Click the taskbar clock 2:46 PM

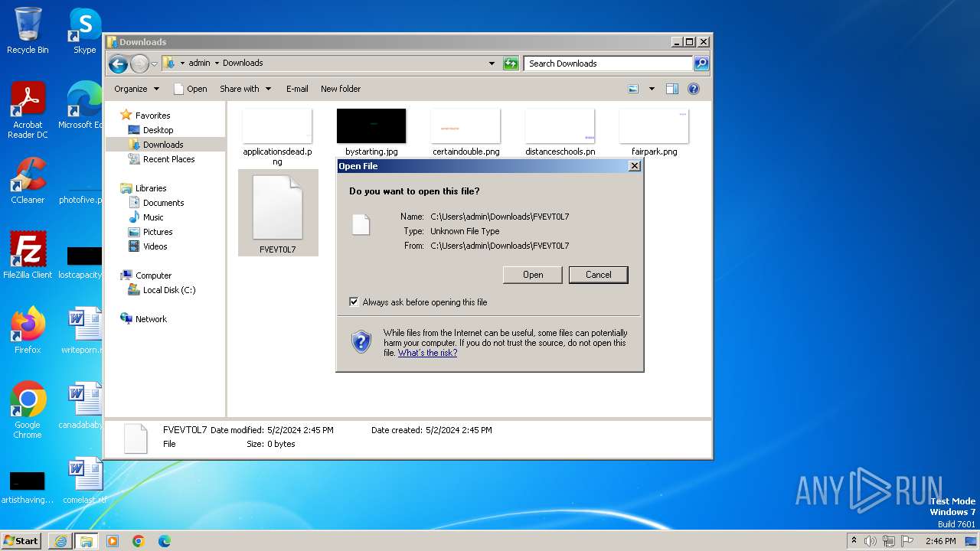click(940, 541)
